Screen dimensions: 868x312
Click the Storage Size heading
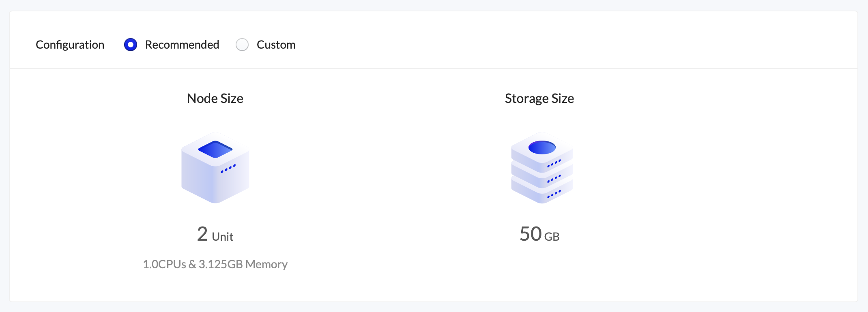[539, 98]
